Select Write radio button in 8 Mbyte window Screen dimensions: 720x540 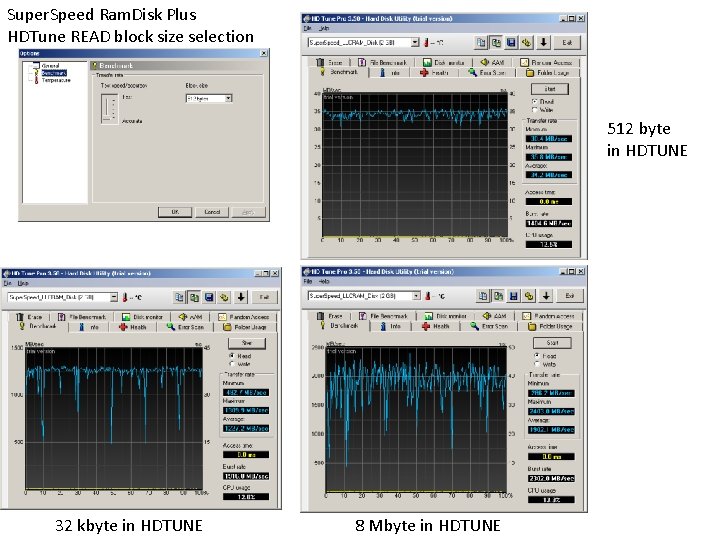click(536, 364)
